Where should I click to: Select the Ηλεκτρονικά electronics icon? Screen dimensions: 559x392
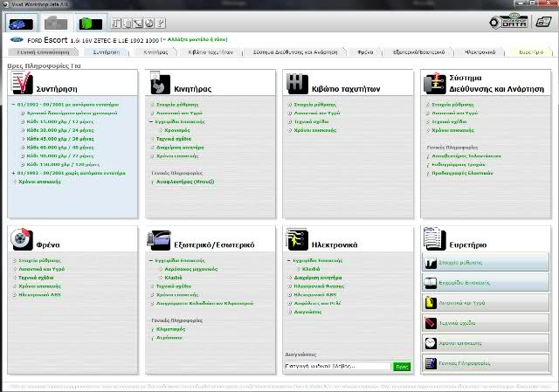295,238
